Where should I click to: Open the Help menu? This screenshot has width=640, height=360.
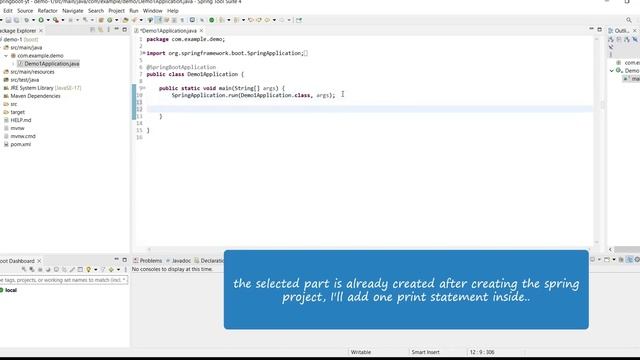[x=173, y=11]
